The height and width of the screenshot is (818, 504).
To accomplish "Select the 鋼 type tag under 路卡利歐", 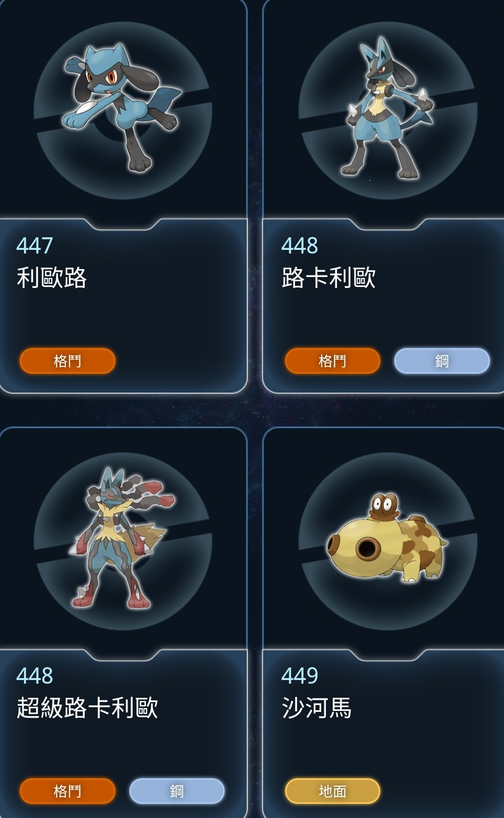I will (x=442, y=361).
